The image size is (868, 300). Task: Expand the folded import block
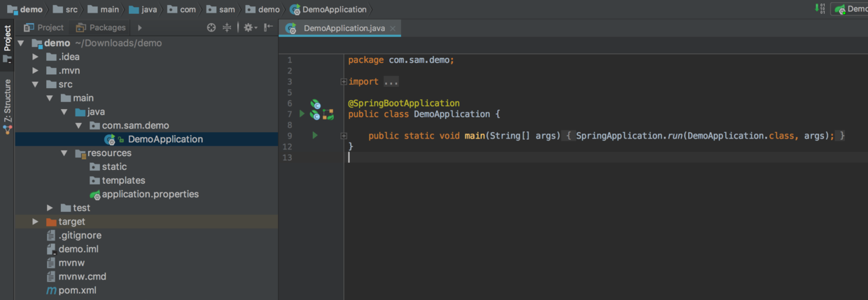point(344,82)
